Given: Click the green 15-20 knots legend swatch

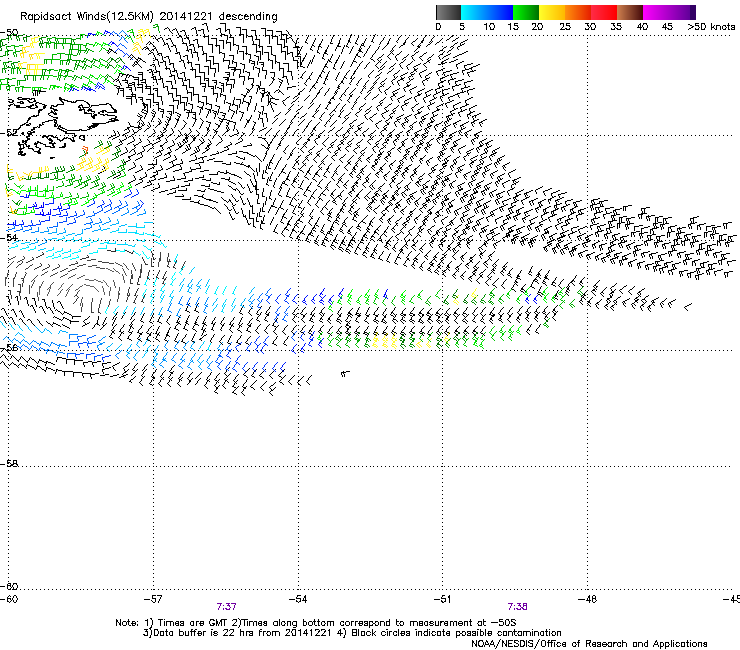Looking at the screenshot, I should (x=526, y=12).
